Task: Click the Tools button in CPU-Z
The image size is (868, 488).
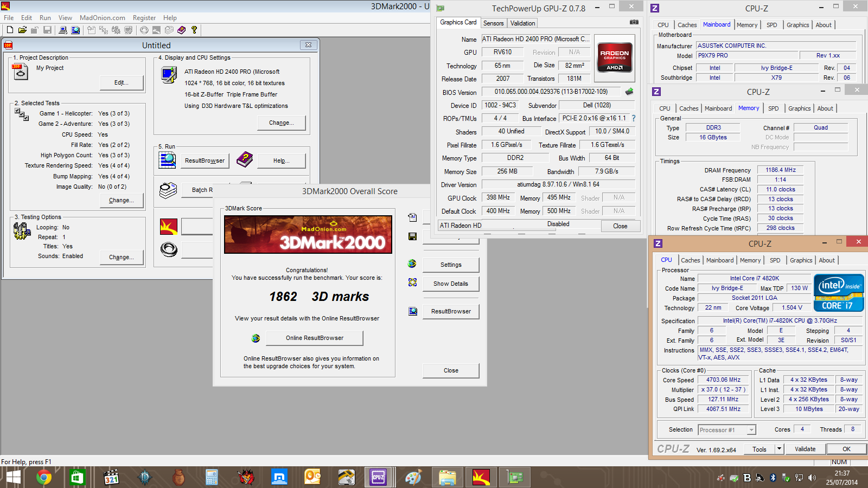Action: 759,449
